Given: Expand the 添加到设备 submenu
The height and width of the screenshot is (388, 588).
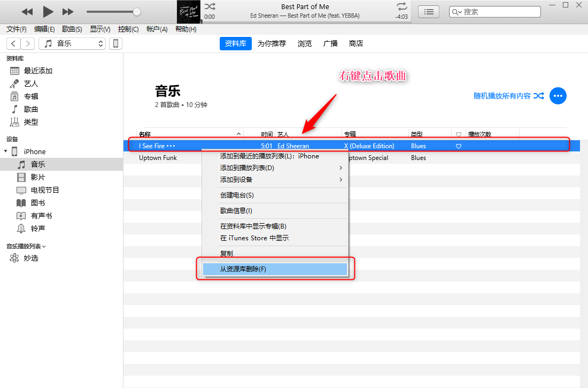Looking at the screenshot, I should coord(275,179).
